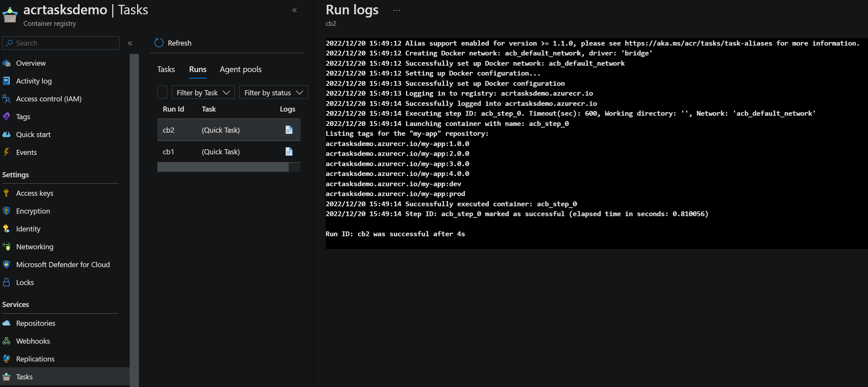
Task: Click (Quick Task) in the cb2 row
Action: pyautogui.click(x=221, y=130)
